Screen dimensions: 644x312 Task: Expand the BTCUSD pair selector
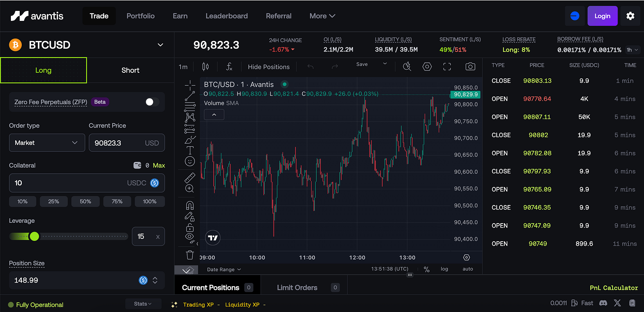click(x=160, y=45)
